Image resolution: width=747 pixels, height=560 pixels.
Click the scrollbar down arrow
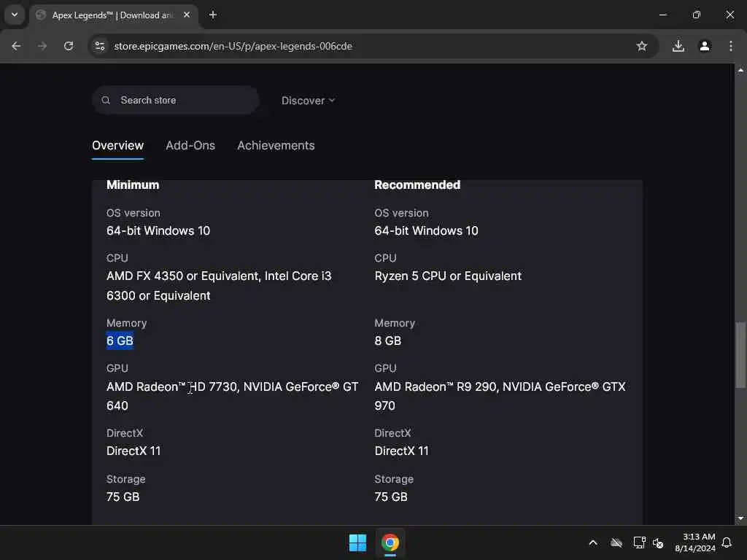740,518
